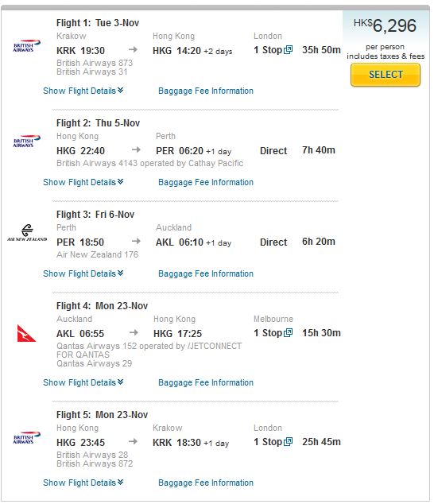Screen dimensions: 434x504
Task: Expand Show Flight Details for Flight 4
Action: pos(83,382)
